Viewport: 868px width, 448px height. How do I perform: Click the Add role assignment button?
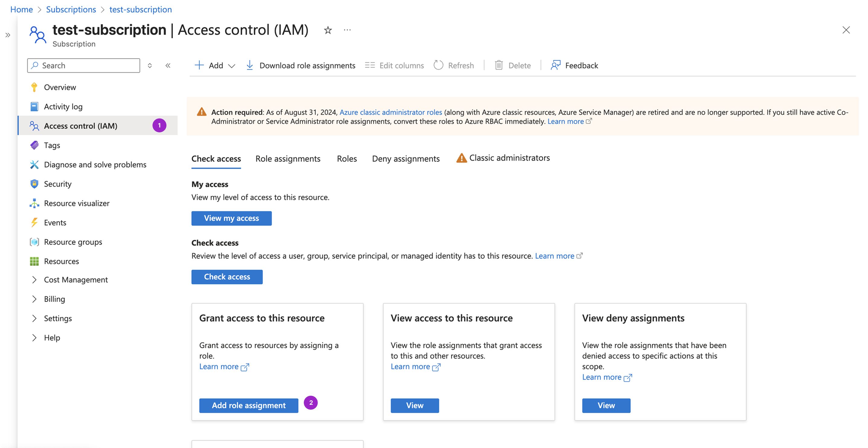click(x=249, y=405)
